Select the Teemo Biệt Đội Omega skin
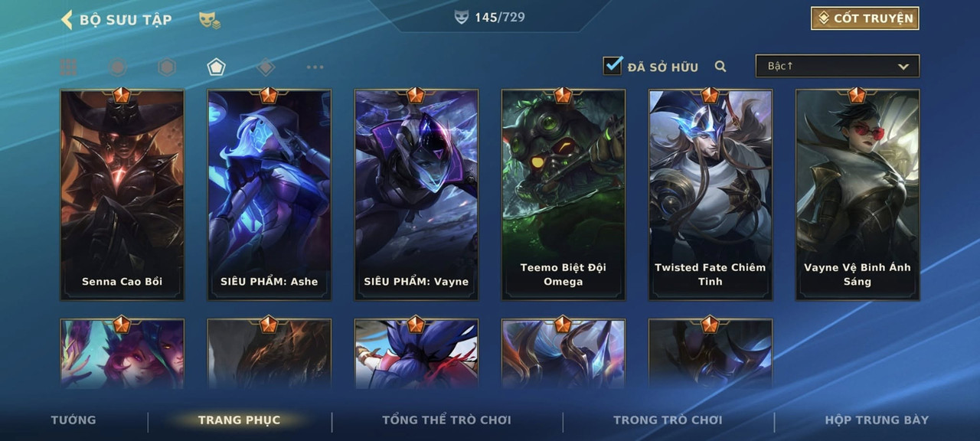The height and width of the screenshot is (441, 980). point(563,194)
